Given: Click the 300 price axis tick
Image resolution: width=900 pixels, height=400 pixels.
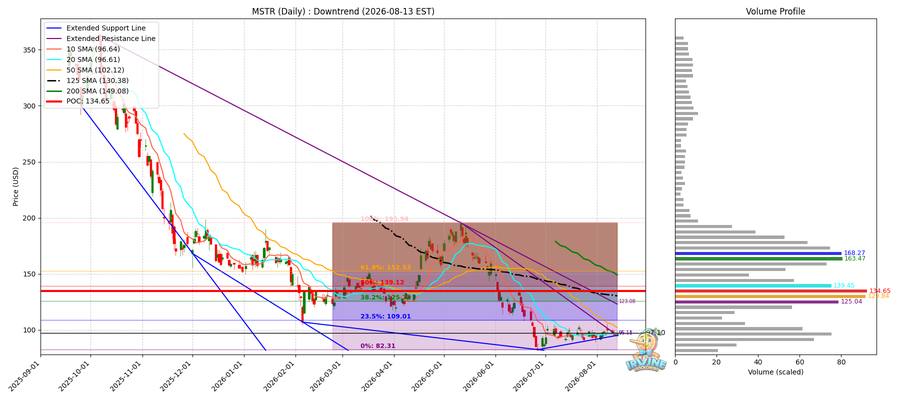Looking at the screenshot, I should [x=30, y=106].
